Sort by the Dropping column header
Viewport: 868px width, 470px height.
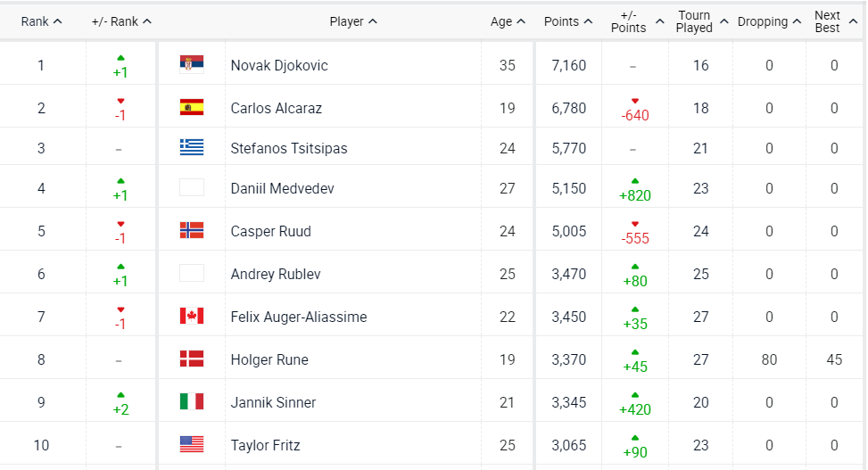[x=768, y=21]
